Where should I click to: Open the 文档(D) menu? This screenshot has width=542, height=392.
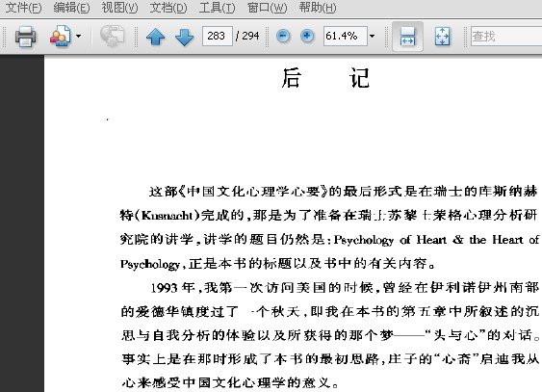(x=168, y=8)
